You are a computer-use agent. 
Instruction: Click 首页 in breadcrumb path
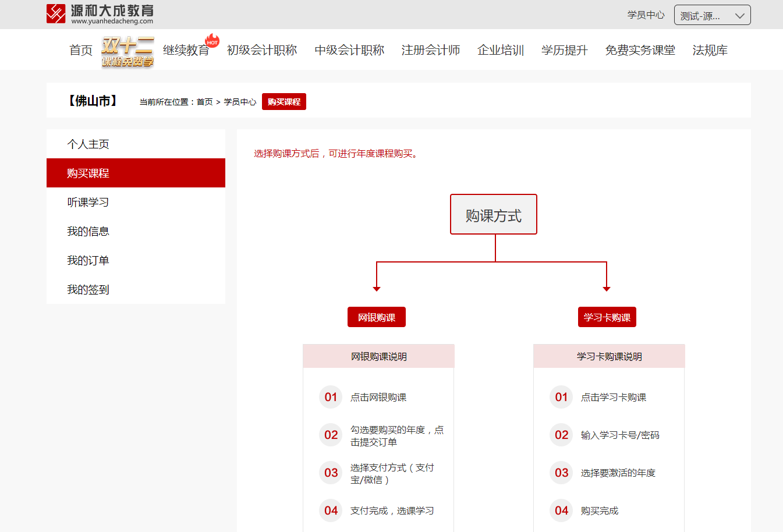click(x=204, y=102)
